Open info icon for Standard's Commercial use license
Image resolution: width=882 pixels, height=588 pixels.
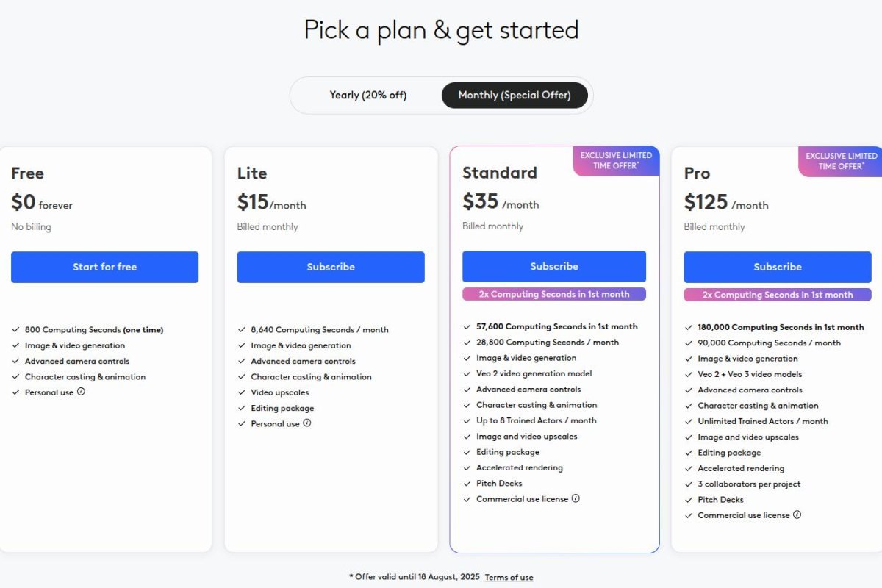(576, 498)
